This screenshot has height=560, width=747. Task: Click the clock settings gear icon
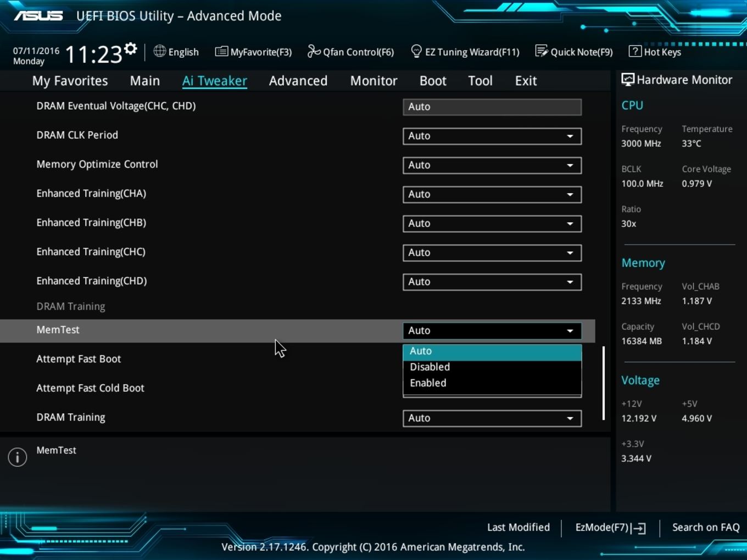coord(131,49)
